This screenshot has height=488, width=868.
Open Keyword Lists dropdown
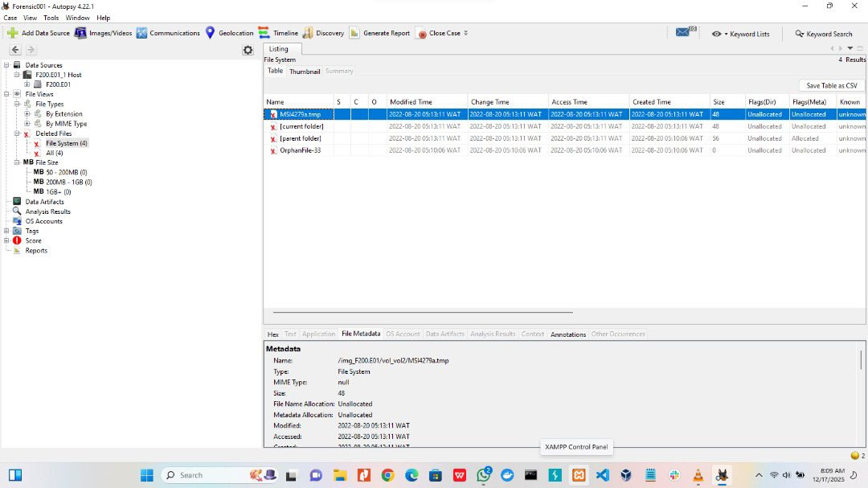(x=741, y=34)
